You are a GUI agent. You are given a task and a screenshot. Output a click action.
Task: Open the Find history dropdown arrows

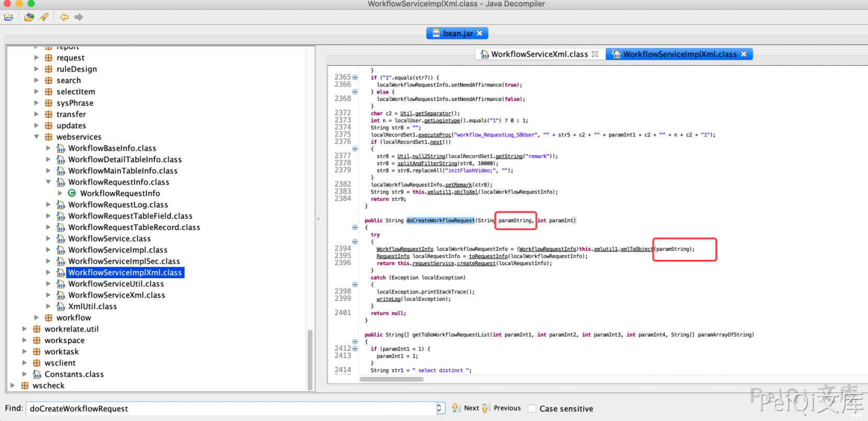point(440,408)
